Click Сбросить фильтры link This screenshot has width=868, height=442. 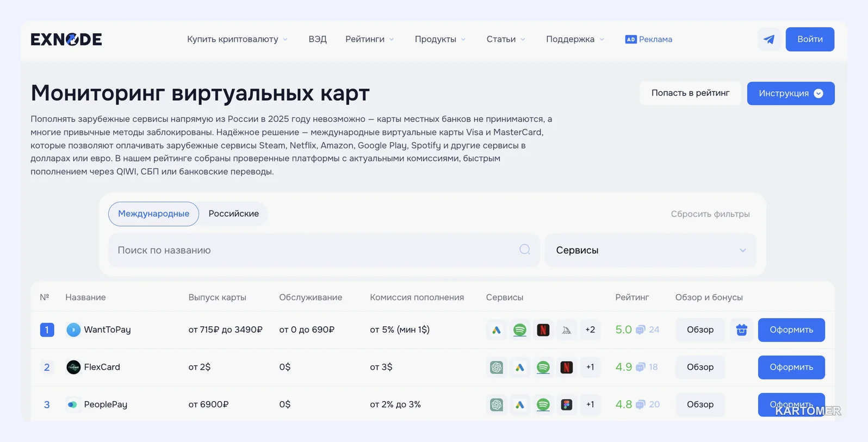click(x=710, y=214)
